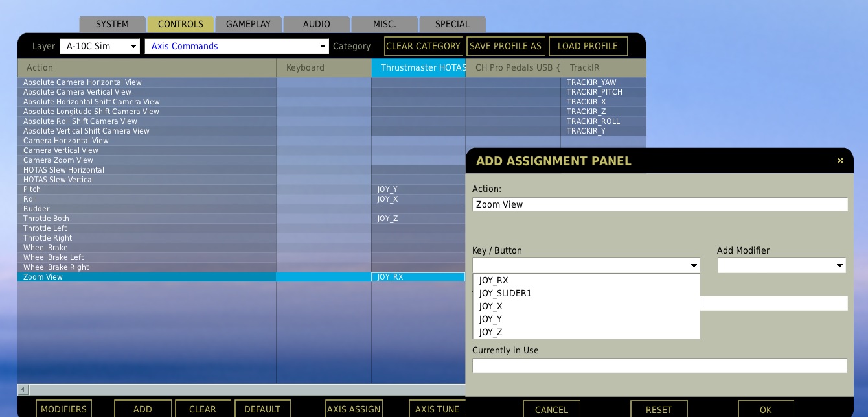Select the TrackIR column header
Viewport: 868px width, 417px height.
point(603,67)
